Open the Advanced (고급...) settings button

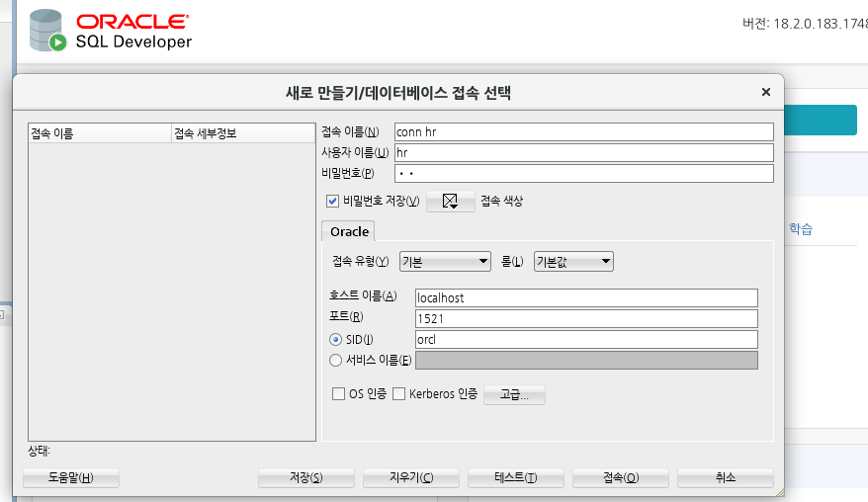tap(514, 394)
